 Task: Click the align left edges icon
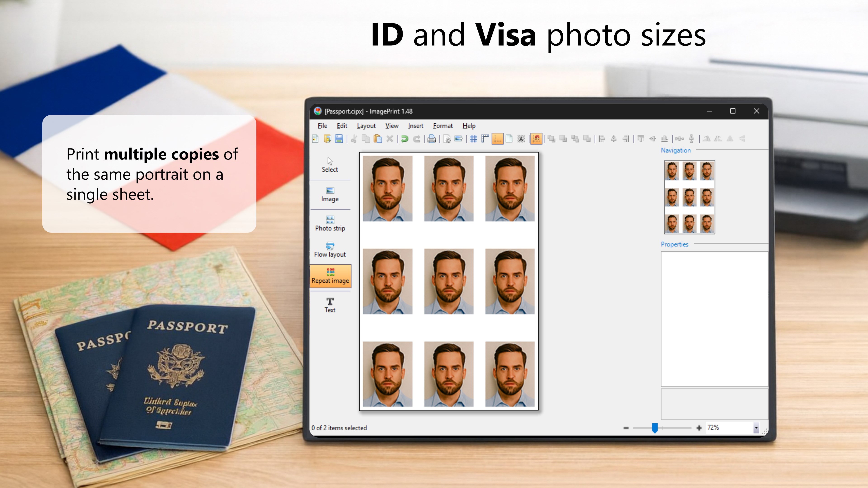(x=602, y=139)
